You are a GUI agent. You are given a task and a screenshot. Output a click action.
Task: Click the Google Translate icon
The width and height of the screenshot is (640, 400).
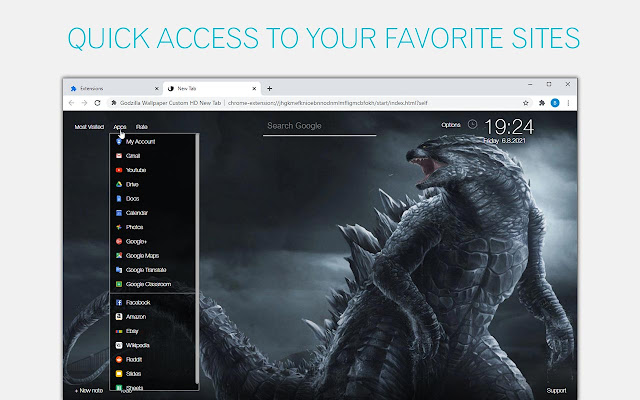tap(119, 270)
